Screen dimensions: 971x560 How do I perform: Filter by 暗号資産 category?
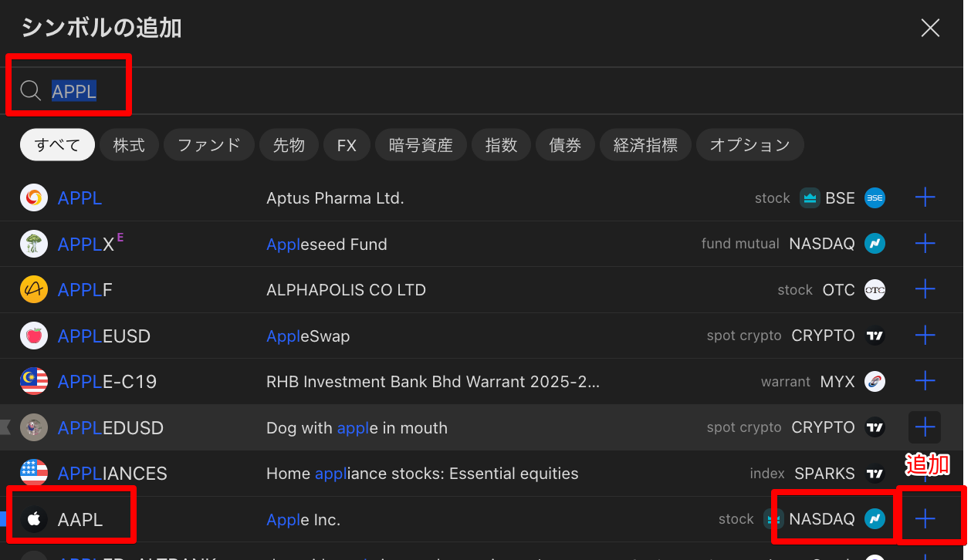click(x=421, y=145)
